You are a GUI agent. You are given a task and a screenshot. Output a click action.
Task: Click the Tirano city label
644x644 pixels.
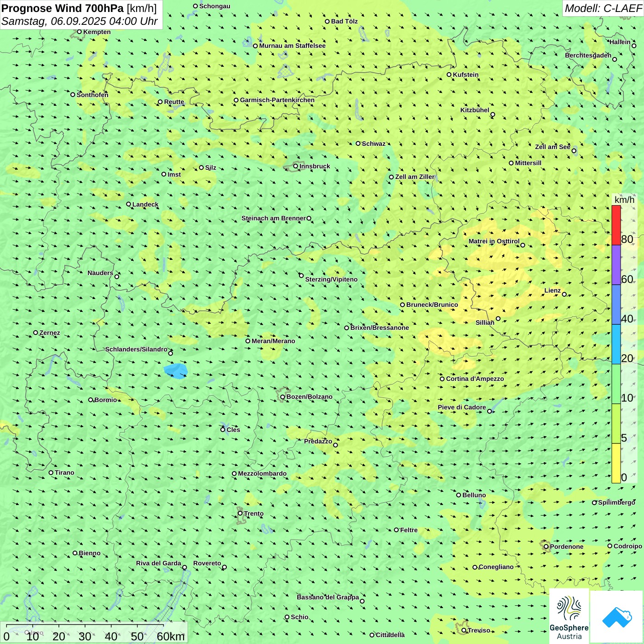coord(64,472)
